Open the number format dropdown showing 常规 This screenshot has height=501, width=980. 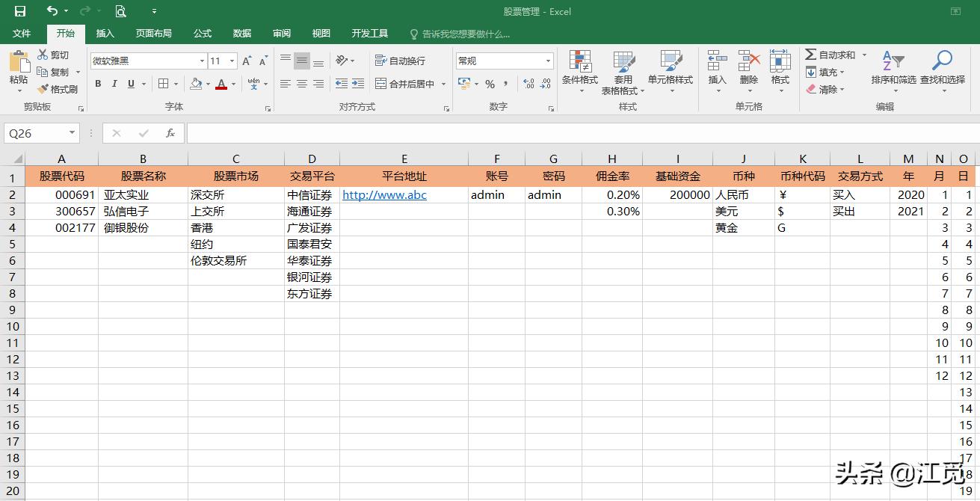point(548,60)
